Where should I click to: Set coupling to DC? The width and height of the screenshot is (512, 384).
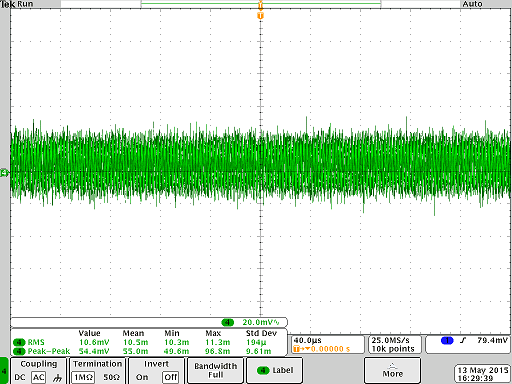point(20,377)
